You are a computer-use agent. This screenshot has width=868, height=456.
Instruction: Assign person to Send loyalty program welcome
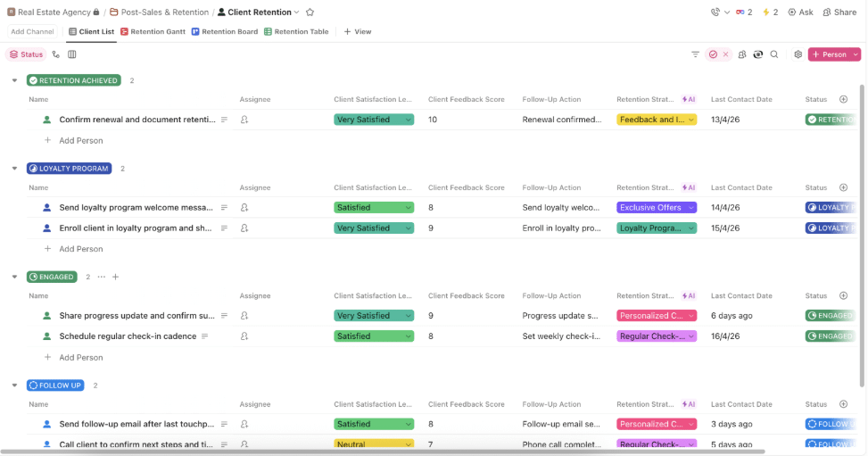[x=244, y=208]
